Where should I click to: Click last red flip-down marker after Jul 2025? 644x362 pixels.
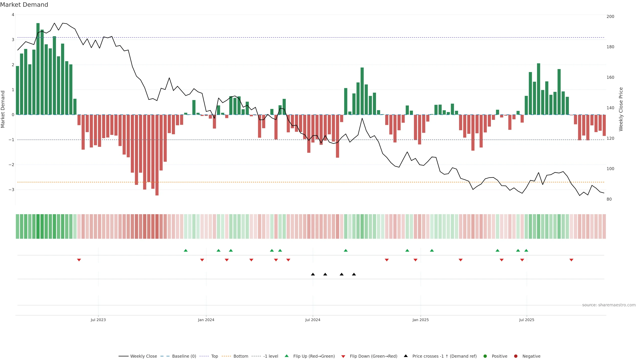tap(571, 260)
